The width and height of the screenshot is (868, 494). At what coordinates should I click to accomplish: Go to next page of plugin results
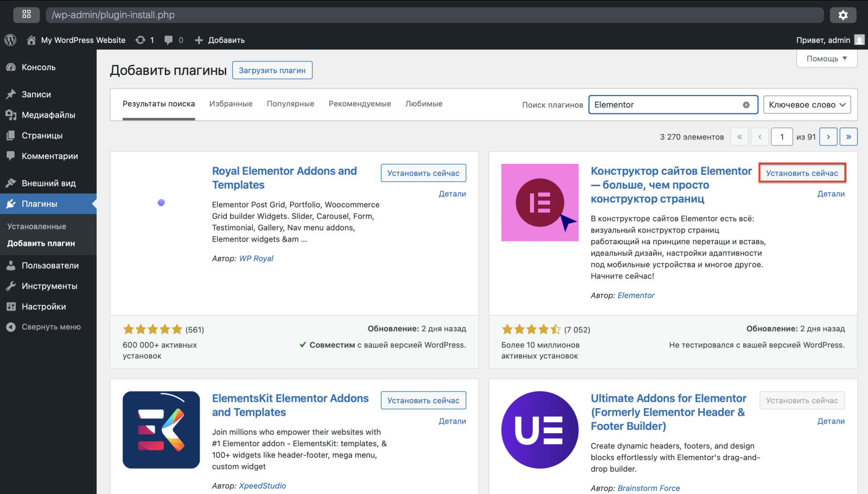828,137
